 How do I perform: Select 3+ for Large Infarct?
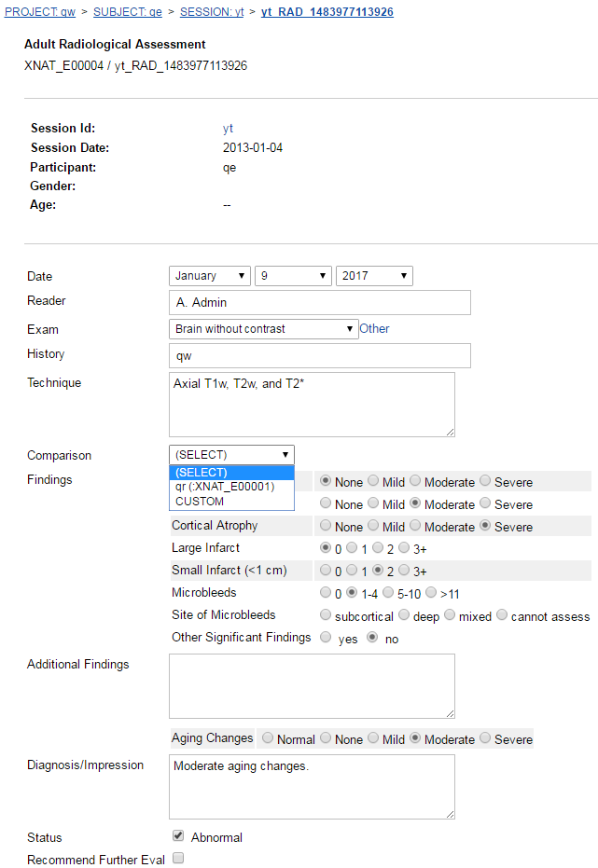pos(404,548)
